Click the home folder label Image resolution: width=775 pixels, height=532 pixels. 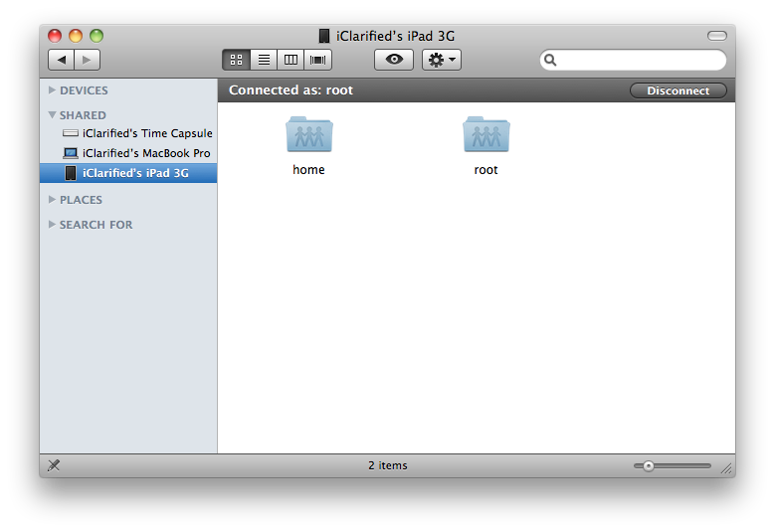pyautogui.click(x=308, y=169)
